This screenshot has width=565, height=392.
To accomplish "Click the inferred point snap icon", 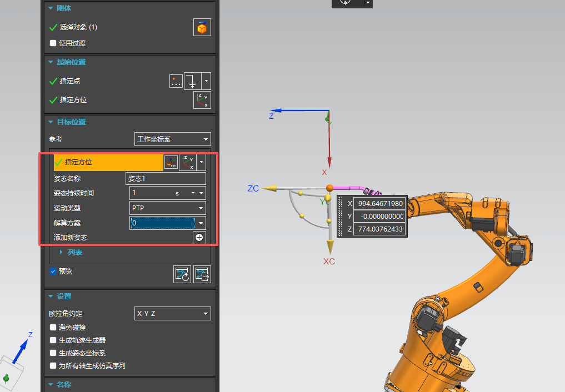I will click(192, 81).
